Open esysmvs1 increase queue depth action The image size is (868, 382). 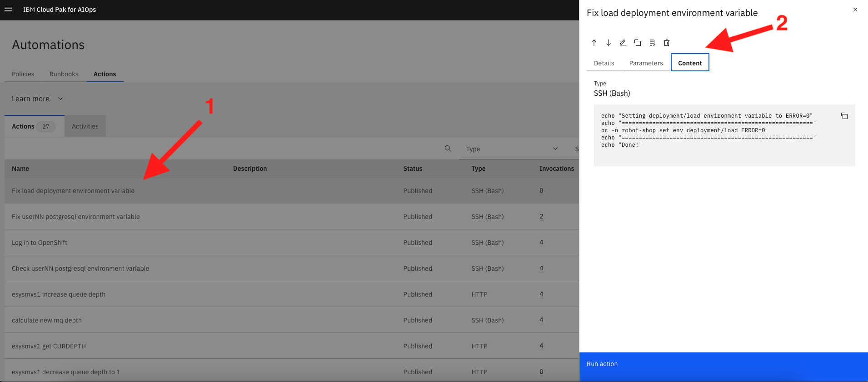59,294
